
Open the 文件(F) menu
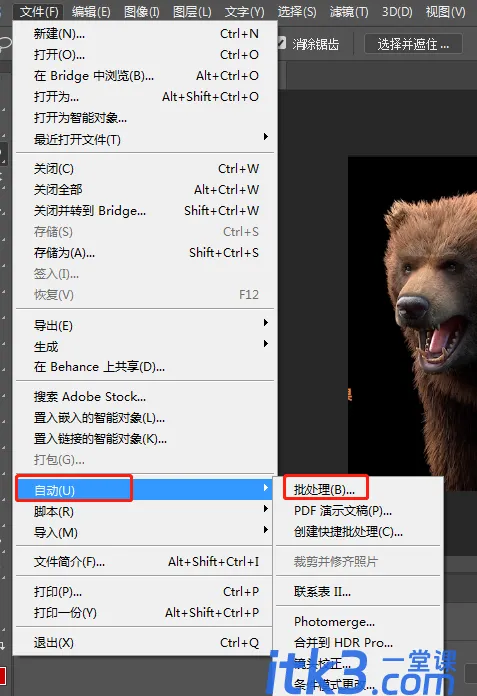point(39,11)
